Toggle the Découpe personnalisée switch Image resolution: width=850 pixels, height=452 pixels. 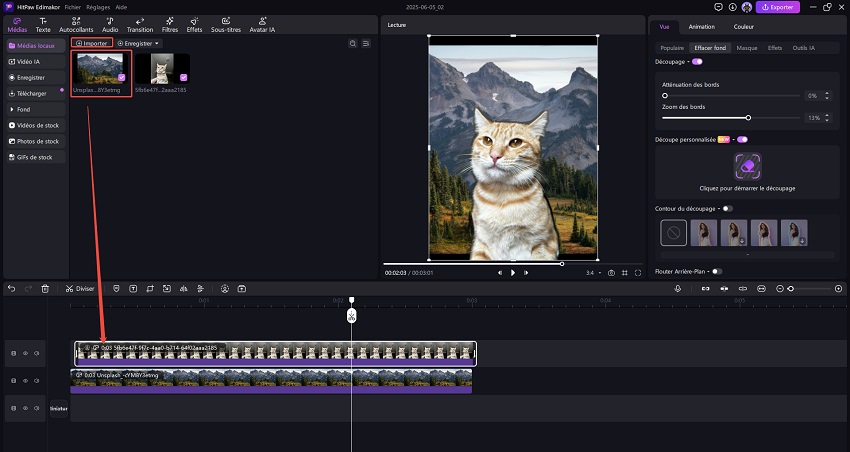pyautogui.click(x=742, y=139)
